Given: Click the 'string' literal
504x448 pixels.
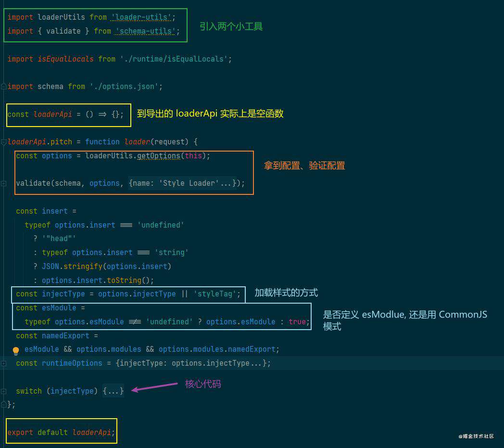Looking at the screenshot, I should click(x=171, y=253).
